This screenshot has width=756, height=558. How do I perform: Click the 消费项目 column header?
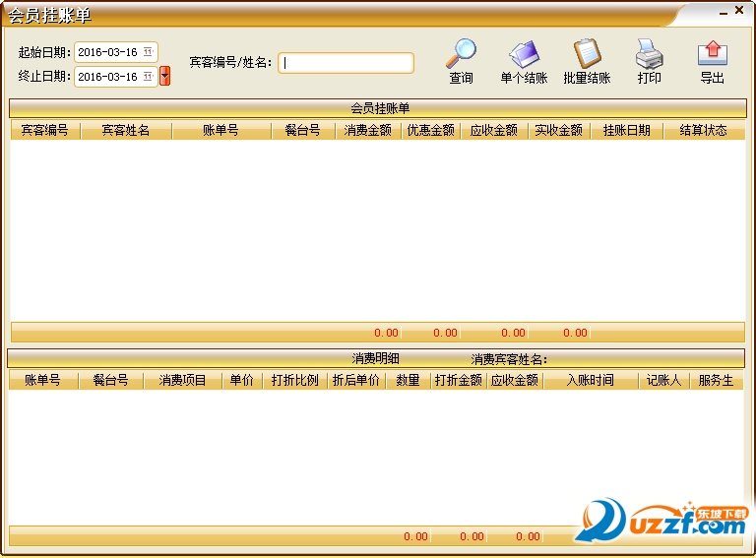[182, 380]
